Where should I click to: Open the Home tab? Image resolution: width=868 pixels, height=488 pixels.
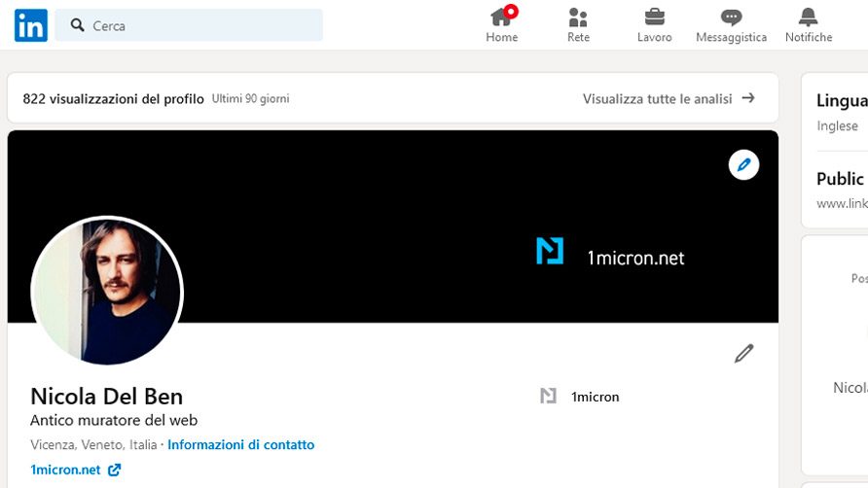point(502,25)
